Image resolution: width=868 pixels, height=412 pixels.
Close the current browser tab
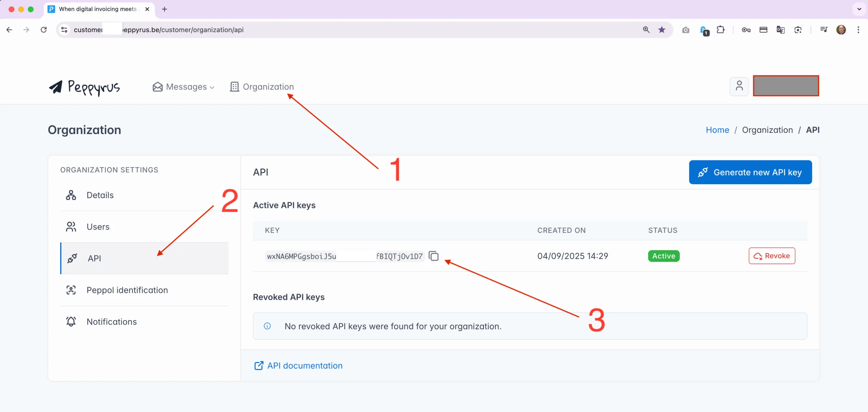(147, 9)
